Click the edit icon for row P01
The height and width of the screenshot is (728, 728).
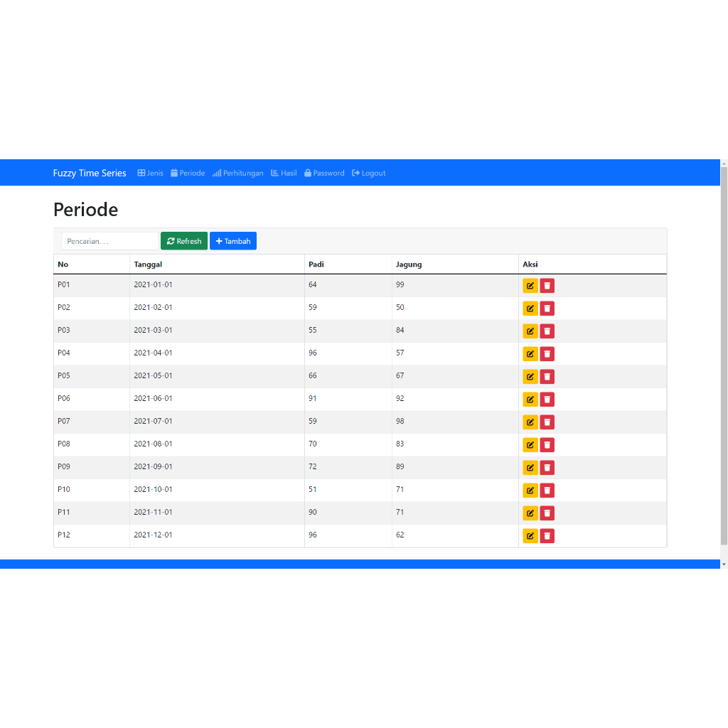530,286
